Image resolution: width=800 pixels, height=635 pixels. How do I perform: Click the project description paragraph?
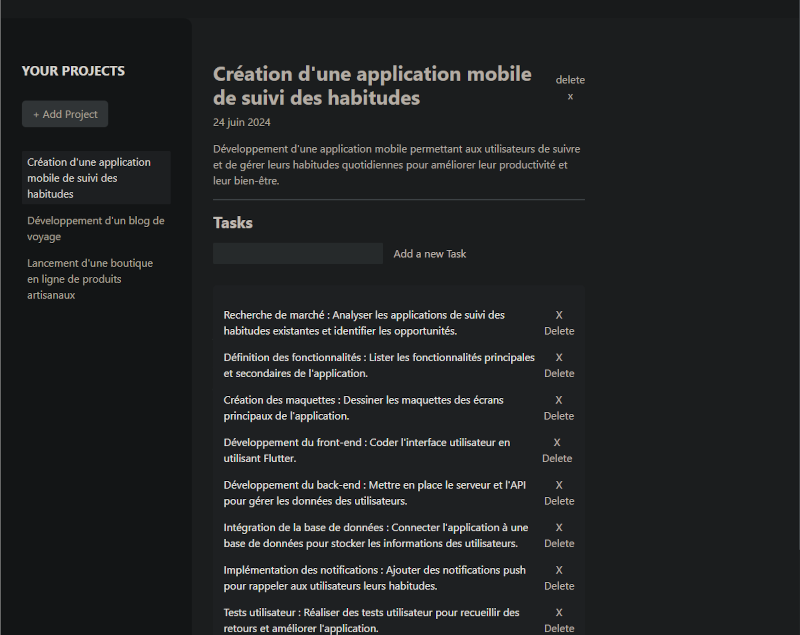pyautogui.click(x=396, y=165)
